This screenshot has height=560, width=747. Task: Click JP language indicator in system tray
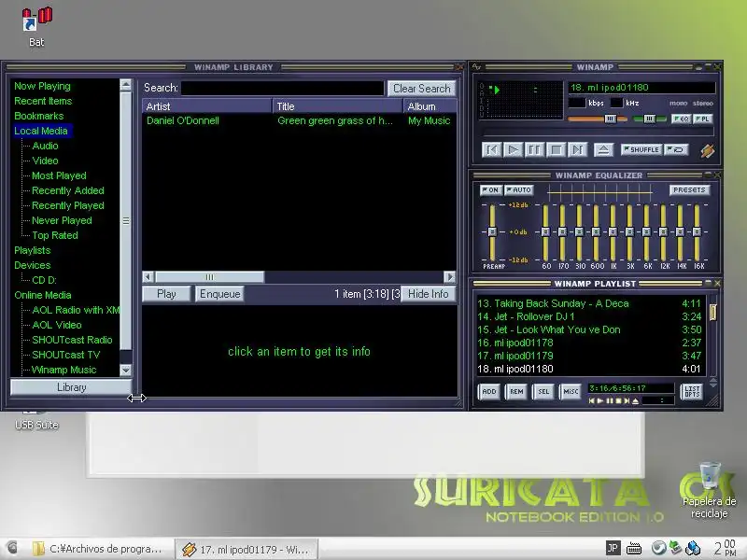(613, 548)
